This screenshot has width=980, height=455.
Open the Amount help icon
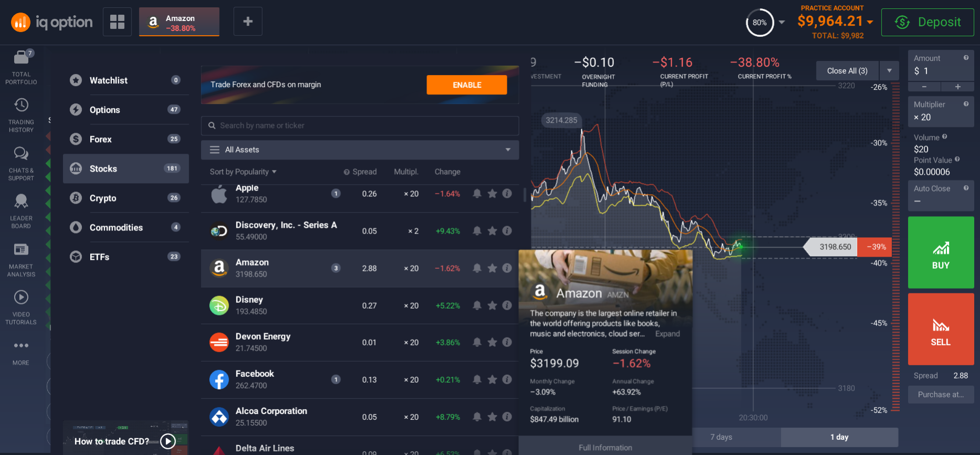966,58
